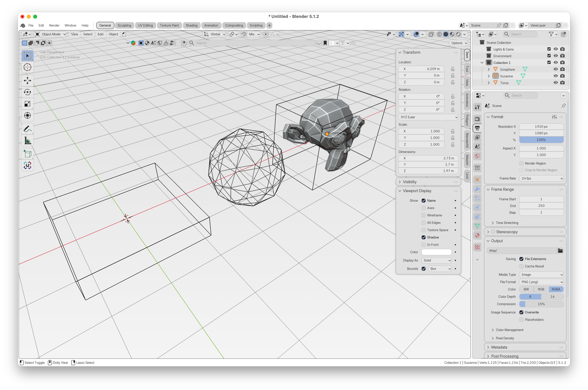The image size is (588, 390).
Task: Uncheck the Bounds checkbox
Action: tap(423, 269)
